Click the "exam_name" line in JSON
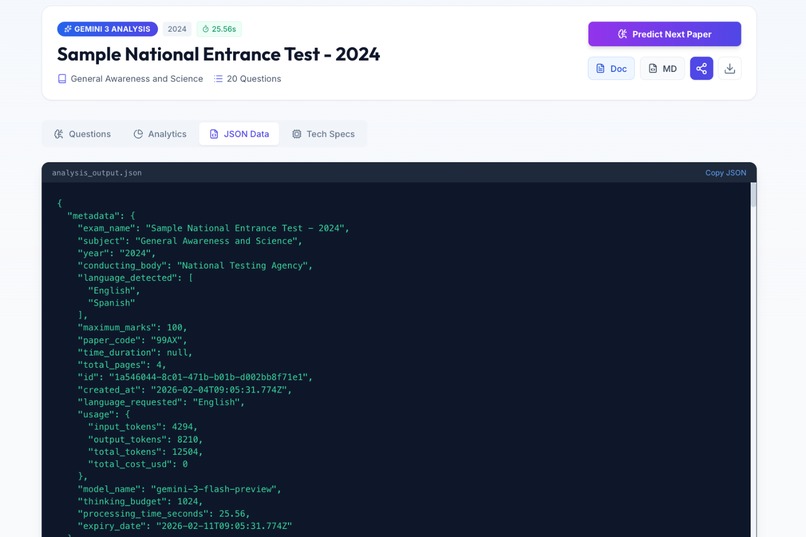The image size is (806, 537). (x=213, y=228)
